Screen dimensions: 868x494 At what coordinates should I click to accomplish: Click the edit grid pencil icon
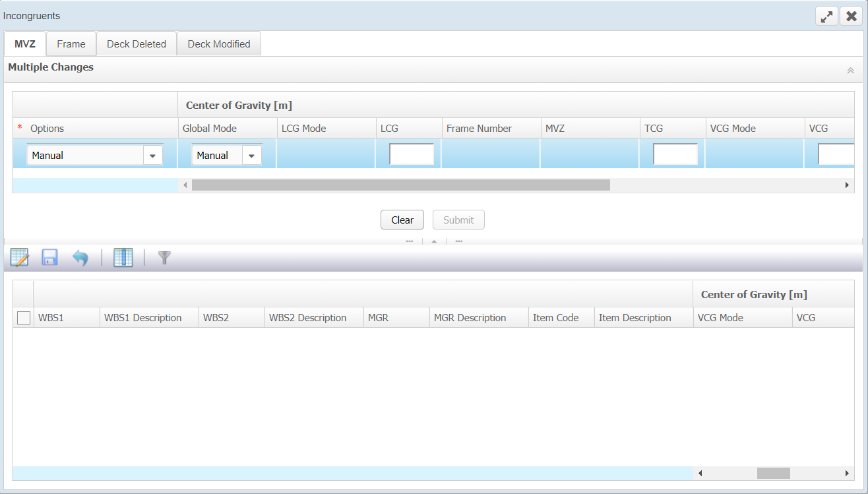click(x=20, y=257)
